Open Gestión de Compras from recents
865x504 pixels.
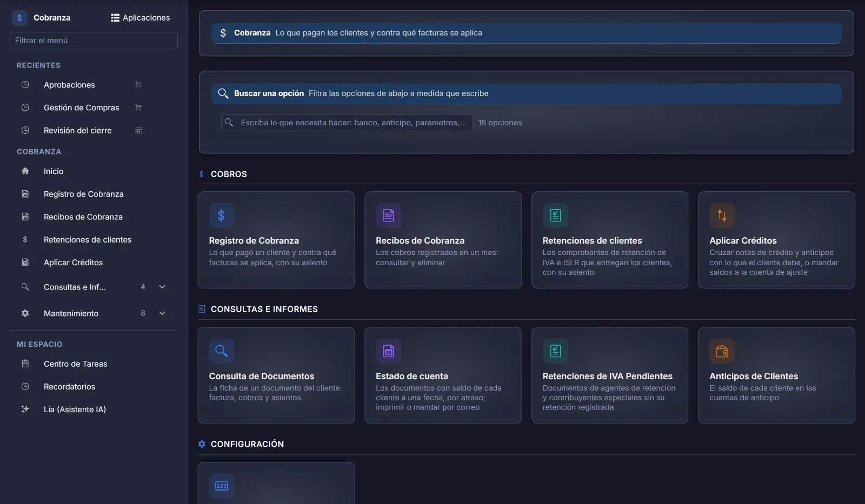[x=82, y=107]
